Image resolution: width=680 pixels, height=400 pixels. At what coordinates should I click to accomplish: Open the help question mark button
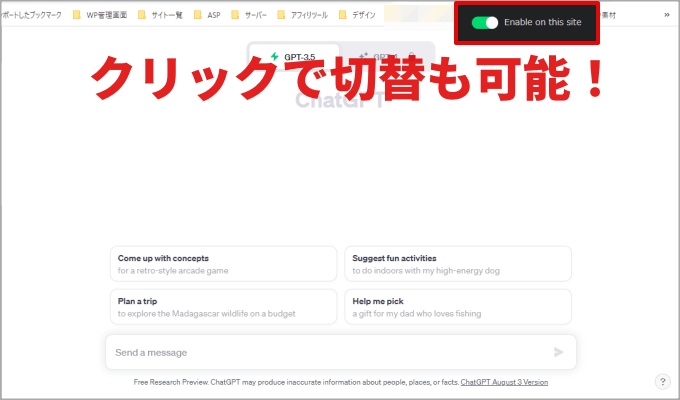pyautogui.click(x=662, y=382)
